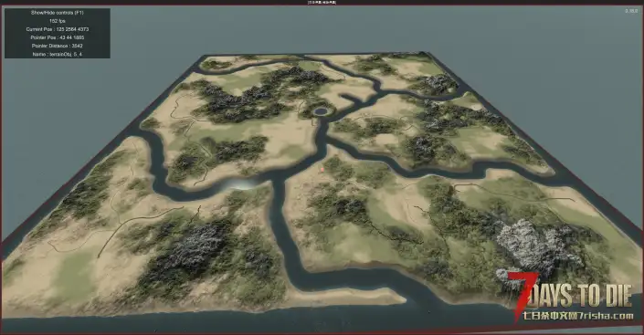Click the window title text in the top bar
644x335 pixels.
322,2
